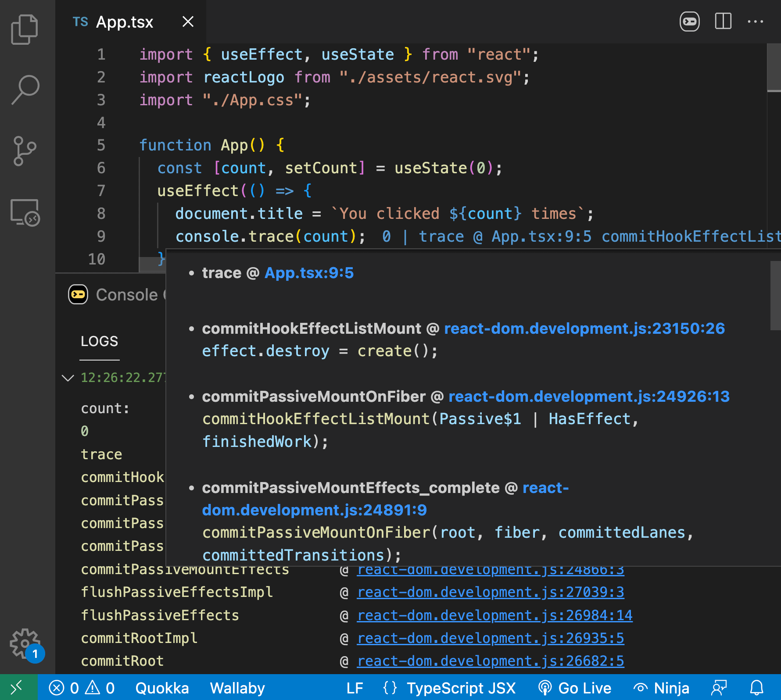The height and width of the screenshot is (700, 781).
Task: Click the useState(0) call on line 6
Action: tap(444, 168)
